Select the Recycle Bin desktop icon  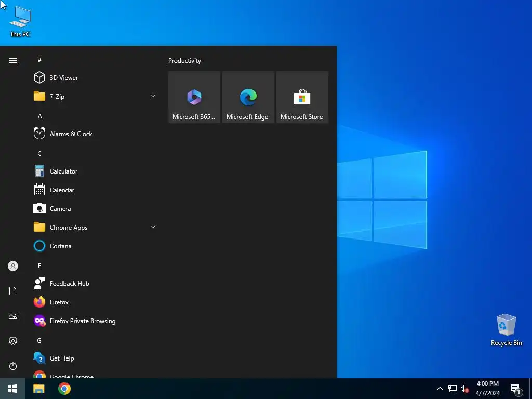pyautogui.click(x=506, y=330)
